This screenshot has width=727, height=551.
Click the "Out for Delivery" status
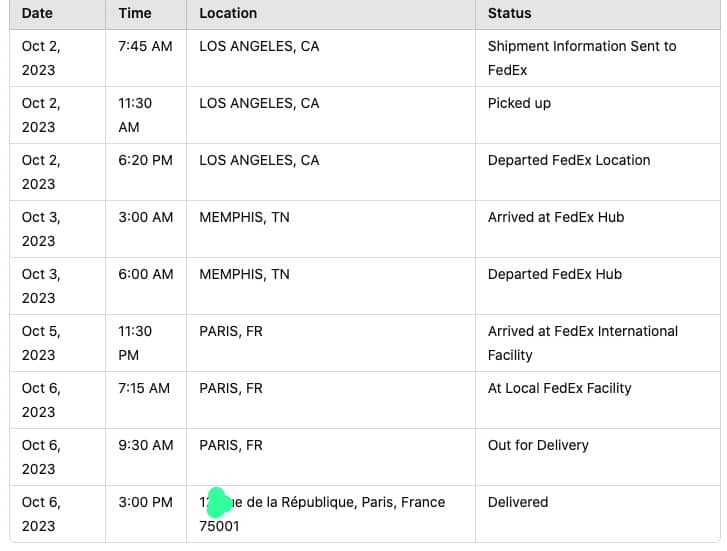537,445
